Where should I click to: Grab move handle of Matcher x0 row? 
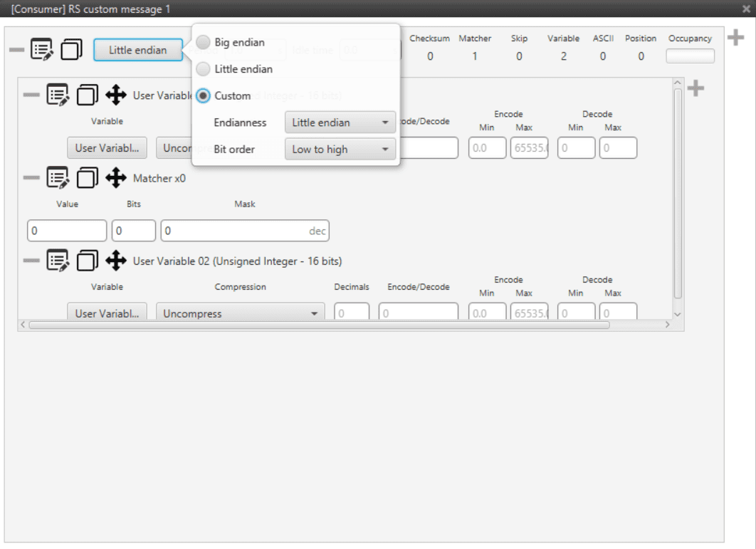tap(116, 178)
